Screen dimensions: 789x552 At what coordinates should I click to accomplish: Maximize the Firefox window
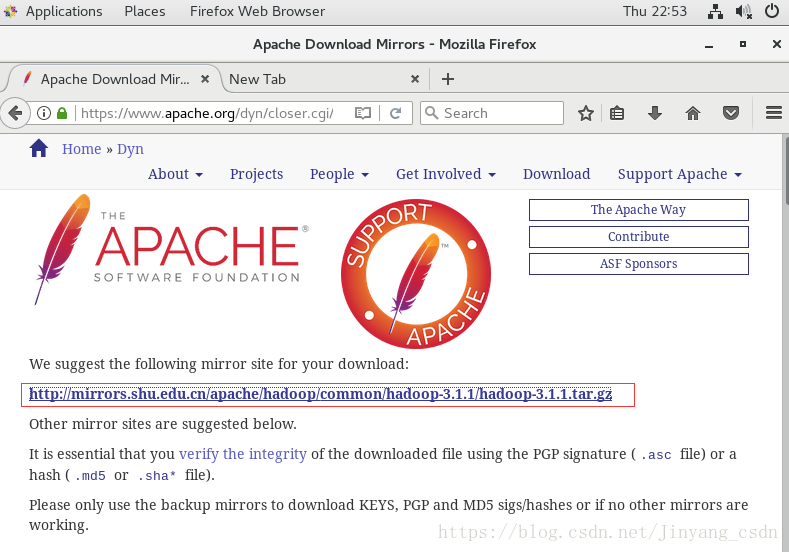(x=743, y=44)
